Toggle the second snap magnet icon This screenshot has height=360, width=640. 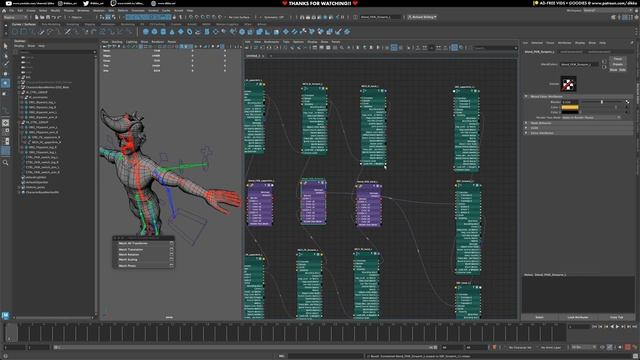[196, 17]
